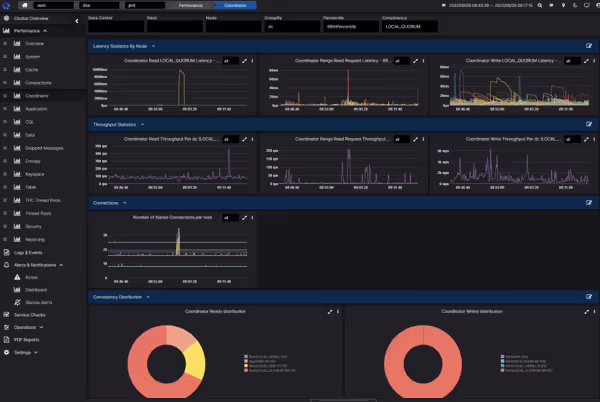Open Coordinator Write Latency chart options menu
Viewport: 600px width, 402px height.
click(x=595, y=61)
